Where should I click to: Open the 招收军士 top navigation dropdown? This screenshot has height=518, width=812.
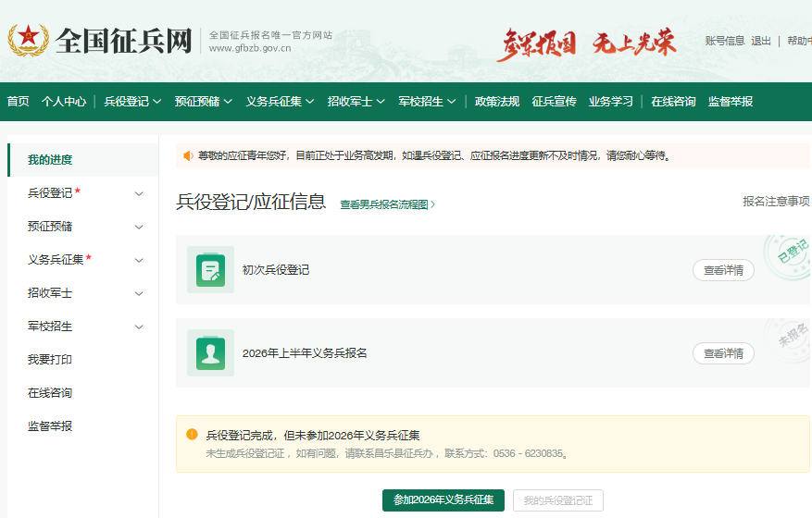tap(356, 102)
